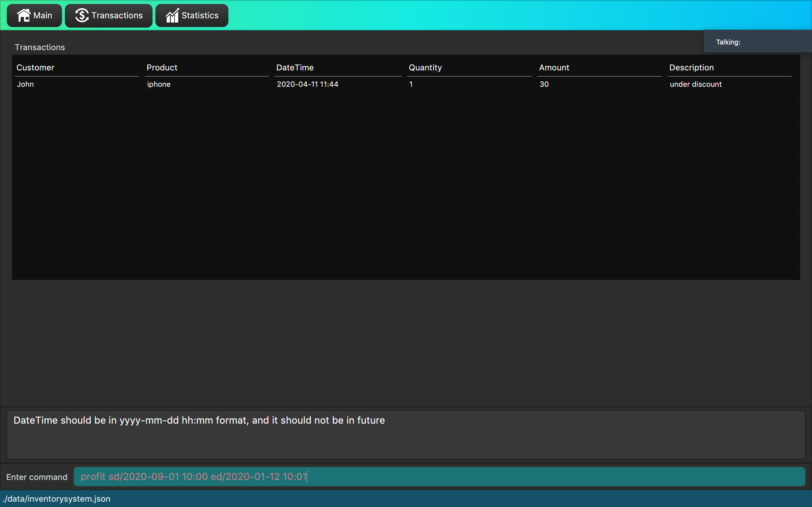Click the Quantity column header
Viewport: 812px width, 507px height.
click(425, 67)
